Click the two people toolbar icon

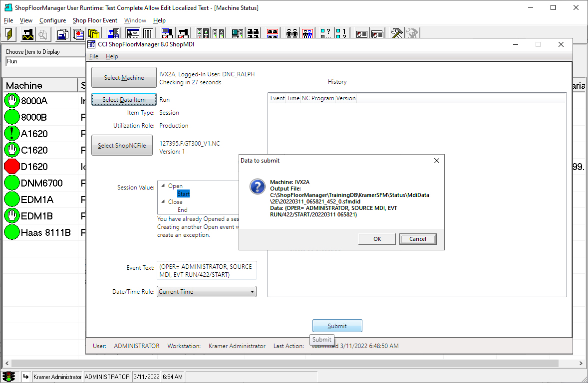tap(292, 33)
